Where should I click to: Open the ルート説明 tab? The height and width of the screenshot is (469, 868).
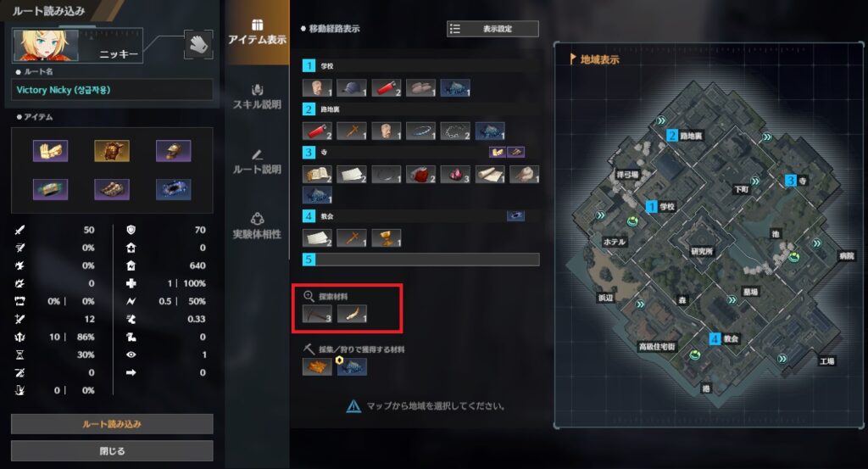tap(257, 162)
